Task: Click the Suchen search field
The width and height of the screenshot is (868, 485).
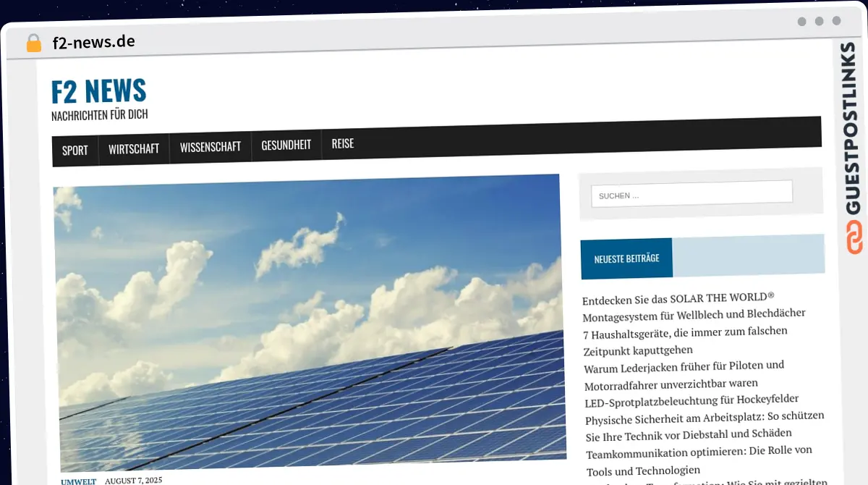Action: pos(692,194)
